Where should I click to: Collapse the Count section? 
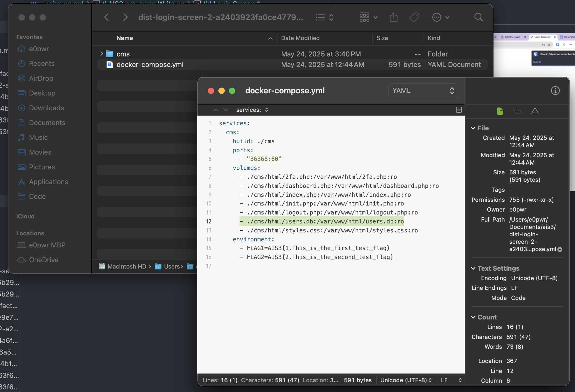tap(473, 317)
